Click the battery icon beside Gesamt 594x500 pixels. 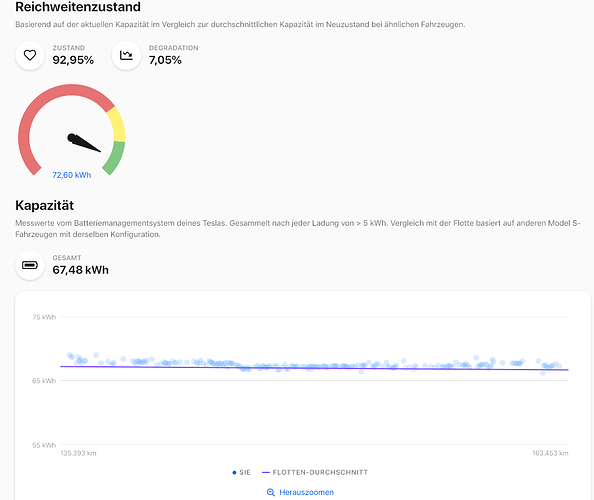coord(30,265)
